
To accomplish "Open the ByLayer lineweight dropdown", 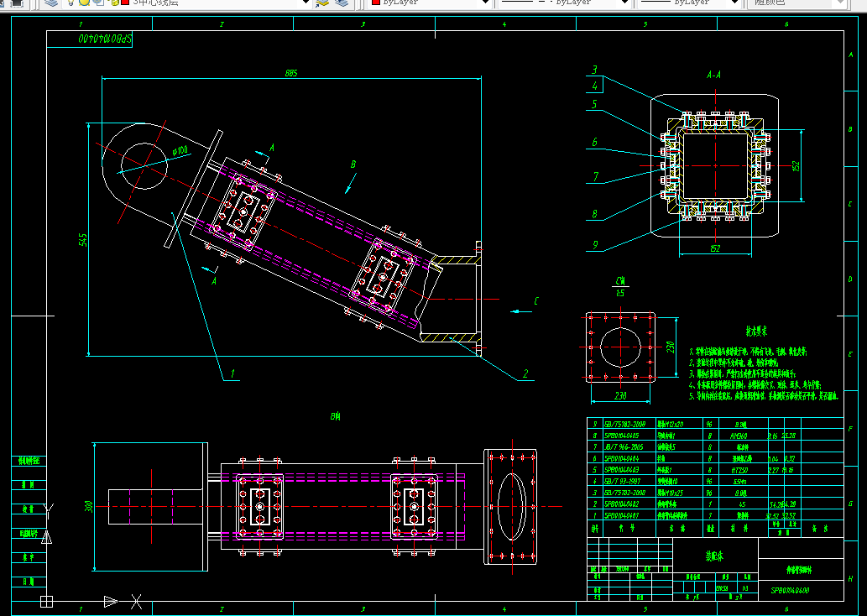I will pyautogui.click(x=735, y=3).
